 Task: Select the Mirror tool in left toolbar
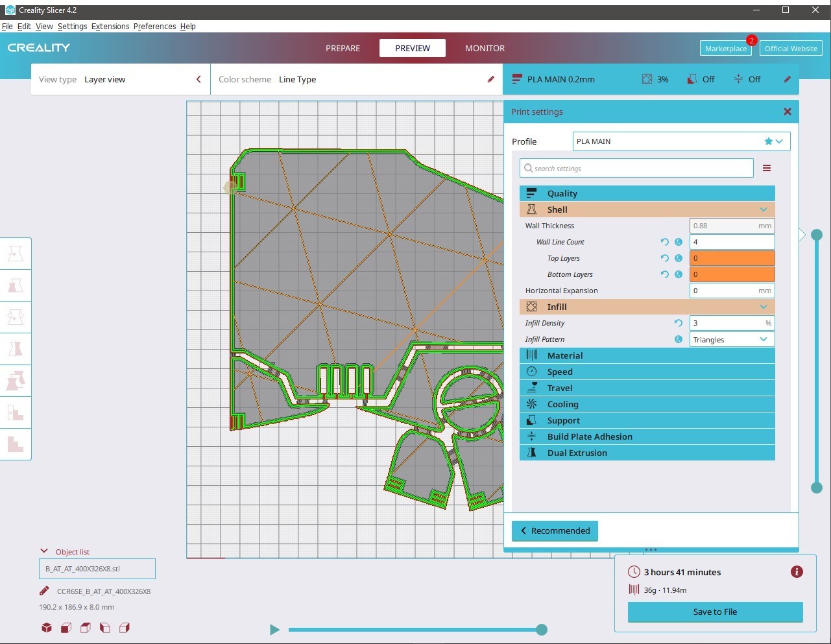[x=16, y=350]
